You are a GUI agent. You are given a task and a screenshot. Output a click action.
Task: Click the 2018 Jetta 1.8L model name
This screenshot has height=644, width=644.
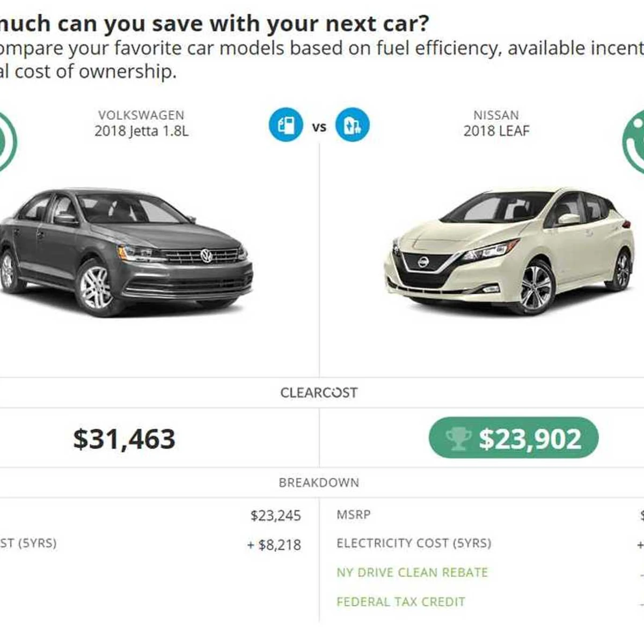click(x=142, y=131)
